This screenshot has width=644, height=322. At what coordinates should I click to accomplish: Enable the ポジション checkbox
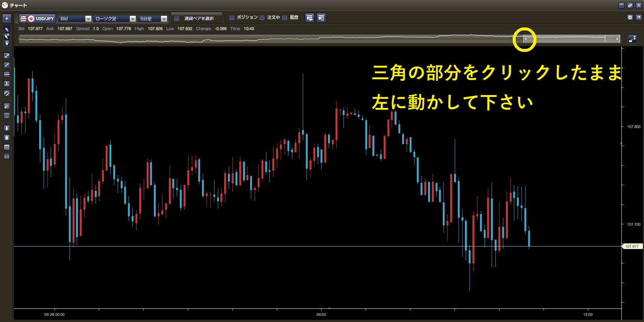(232, 18)
